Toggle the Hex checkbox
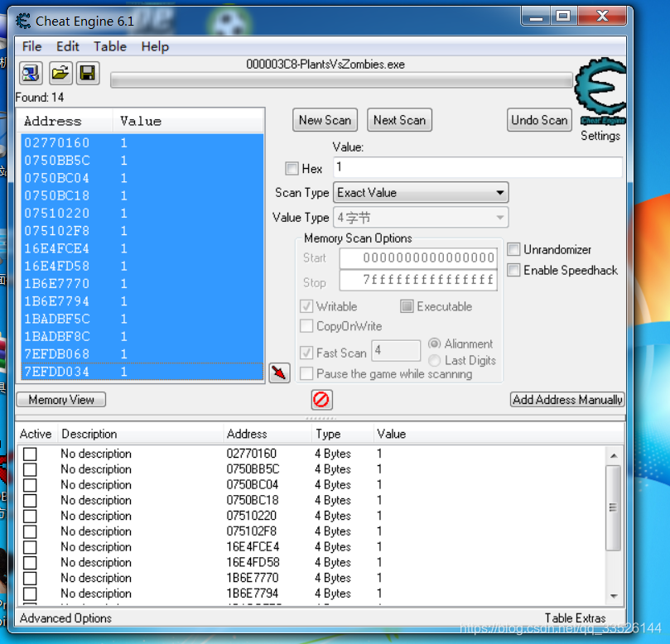 point(292,168)
